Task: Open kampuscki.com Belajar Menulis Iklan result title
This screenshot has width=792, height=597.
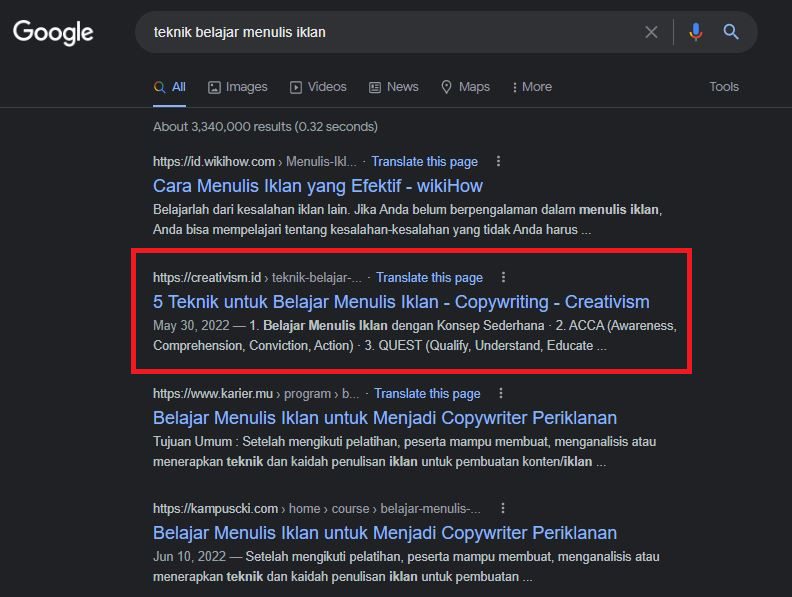Action: [385, 533]
